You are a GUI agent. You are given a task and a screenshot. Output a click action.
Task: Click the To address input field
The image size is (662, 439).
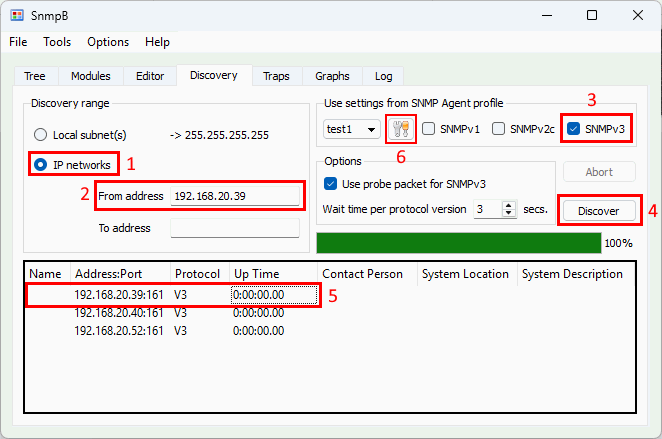(x=235, y=228)
